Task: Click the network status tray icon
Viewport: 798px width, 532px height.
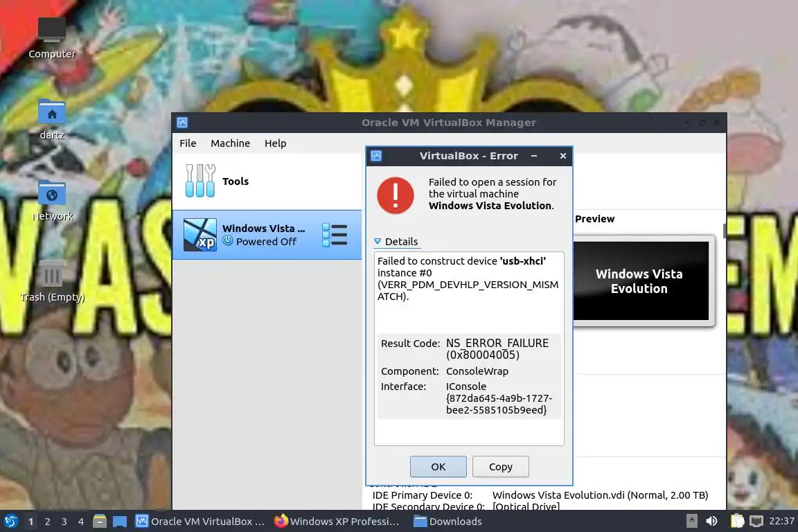Action: pos(756,521)
